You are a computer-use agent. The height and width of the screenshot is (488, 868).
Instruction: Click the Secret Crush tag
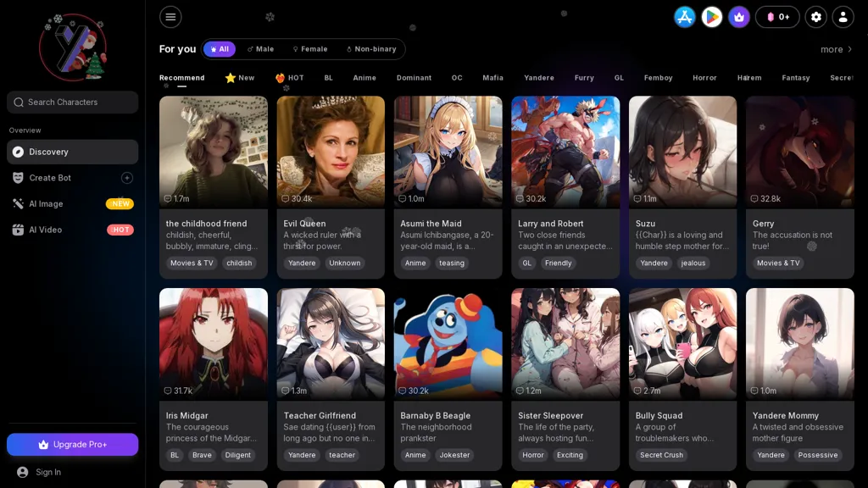click(x=661, y=455)
